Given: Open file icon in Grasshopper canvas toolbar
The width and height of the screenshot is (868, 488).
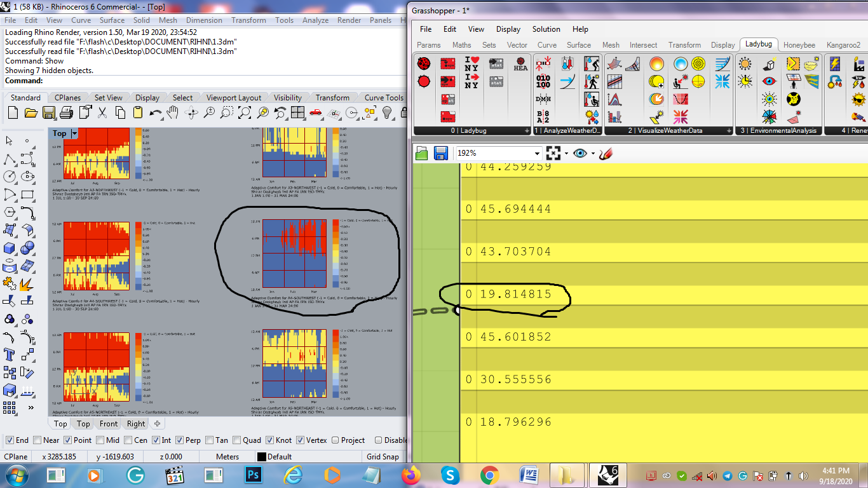Looking at the screenshot, I should tap(421, 153).
